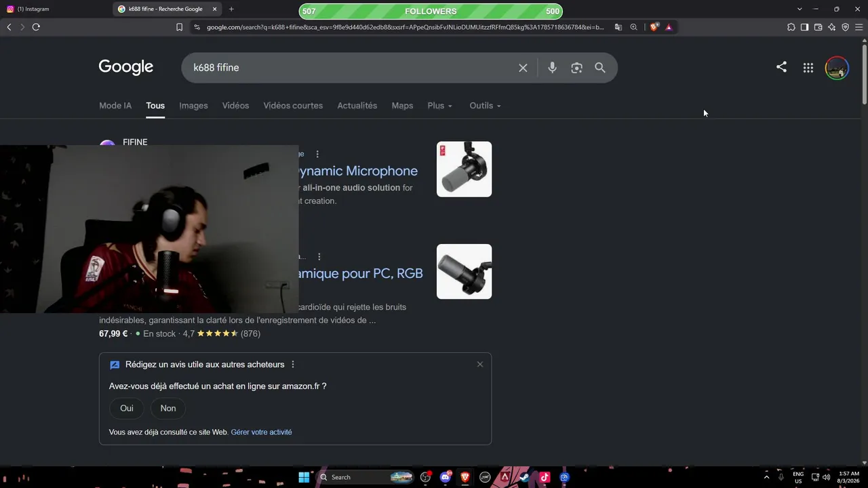This screenshot has width=868, height=488.
Task: Open Brave Rewards triangle icon
Action: click(x=669, y=27)
